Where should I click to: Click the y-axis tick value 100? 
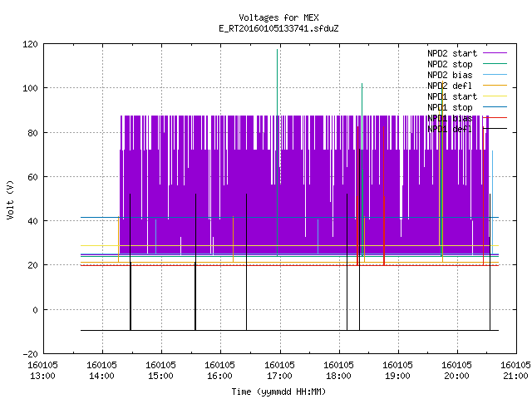coord(30,89)
